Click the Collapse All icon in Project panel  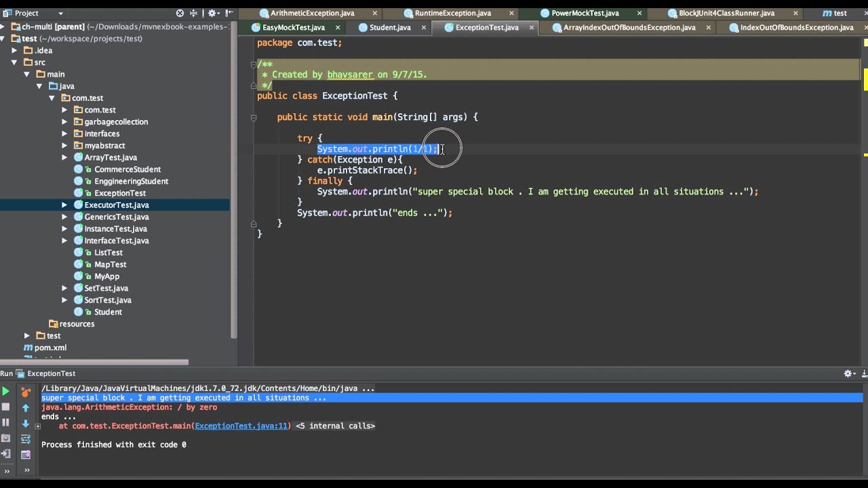coord(195,13)
